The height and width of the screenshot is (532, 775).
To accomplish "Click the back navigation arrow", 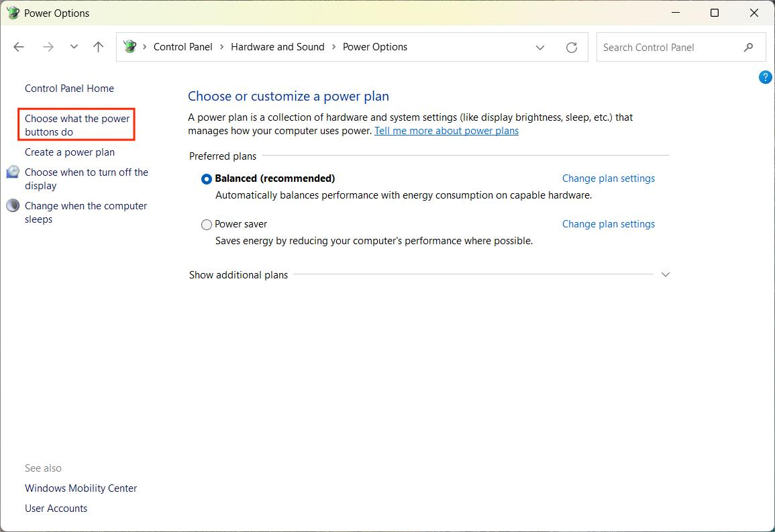I will point(19,46).
